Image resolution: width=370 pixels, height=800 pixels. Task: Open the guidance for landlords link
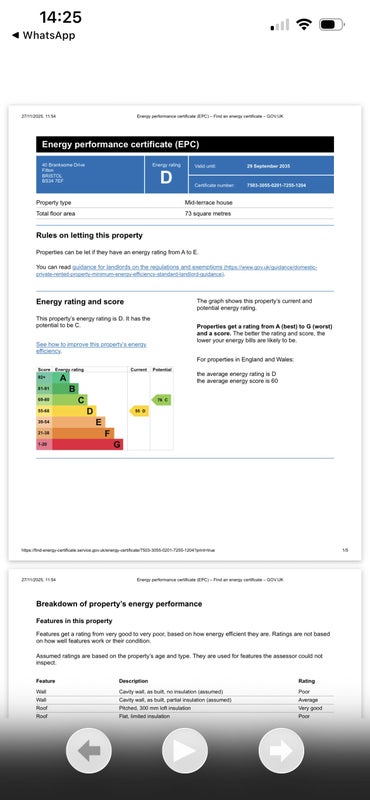(177, 270)
